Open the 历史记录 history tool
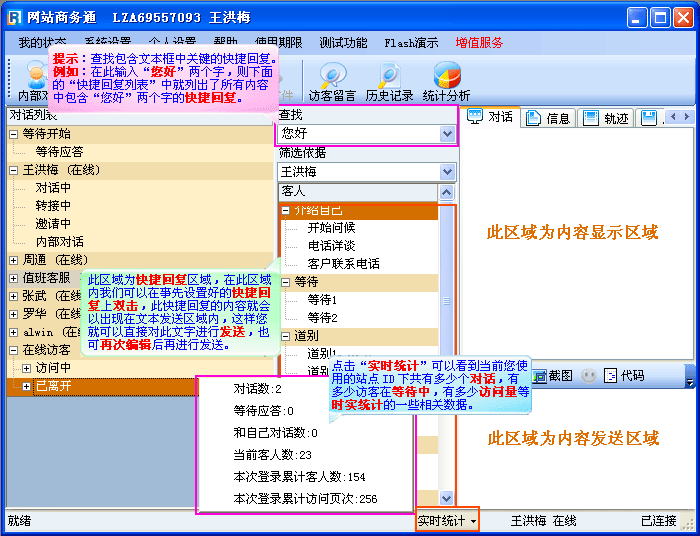This screenshot has width=700, height=536. click(389, 82)
